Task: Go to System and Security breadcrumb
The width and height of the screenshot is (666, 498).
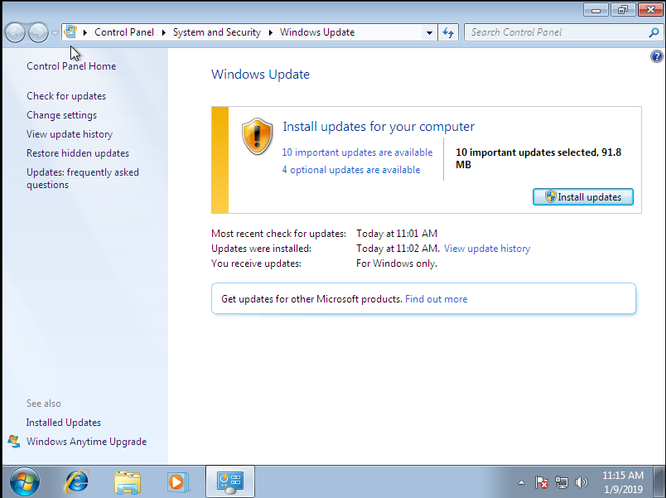Action: pyautogui.click(x=217, y=32)
